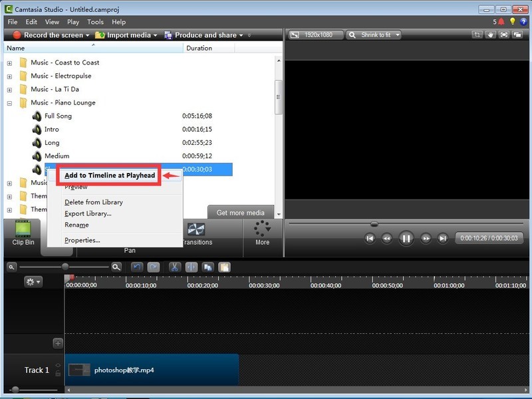The width and height of the screenshot is (532, 399).
Task: Activate the Pan hand icon in preview toolbar
Action: (x=490, y=34)
